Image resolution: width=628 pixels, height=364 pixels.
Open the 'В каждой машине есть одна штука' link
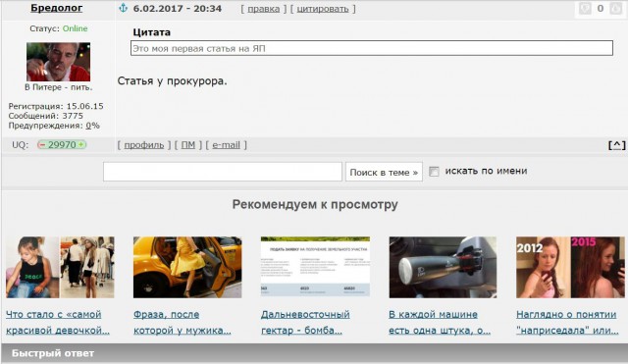point(440,323)
